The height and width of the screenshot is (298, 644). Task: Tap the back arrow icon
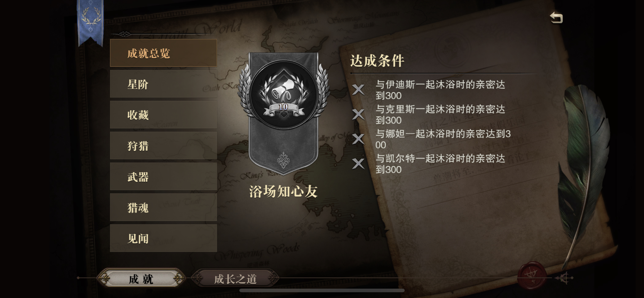coord(556,18)
